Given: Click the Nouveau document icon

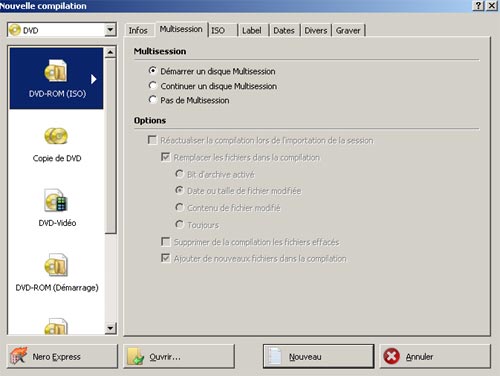Looking at the screenshot, I should (x=275, y=357).
